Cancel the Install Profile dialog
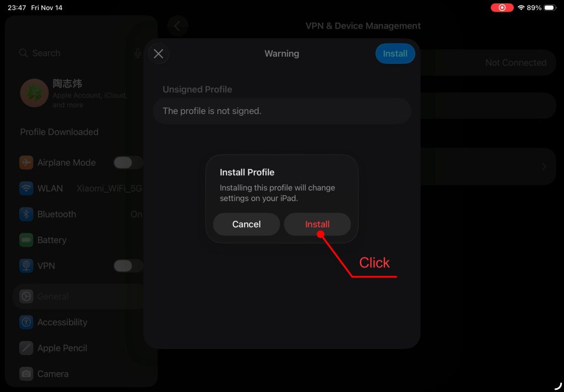The width and height of the screenshot is (564, 392). coord(246,224)
